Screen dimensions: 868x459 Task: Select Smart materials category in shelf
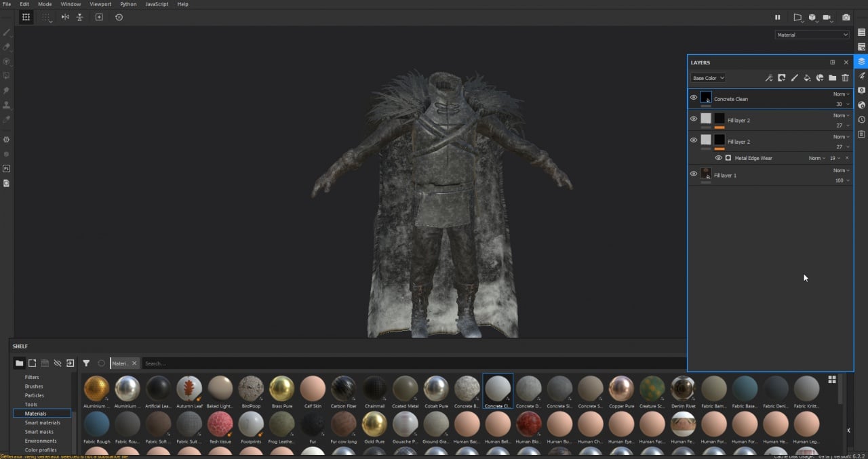(42, 422)
